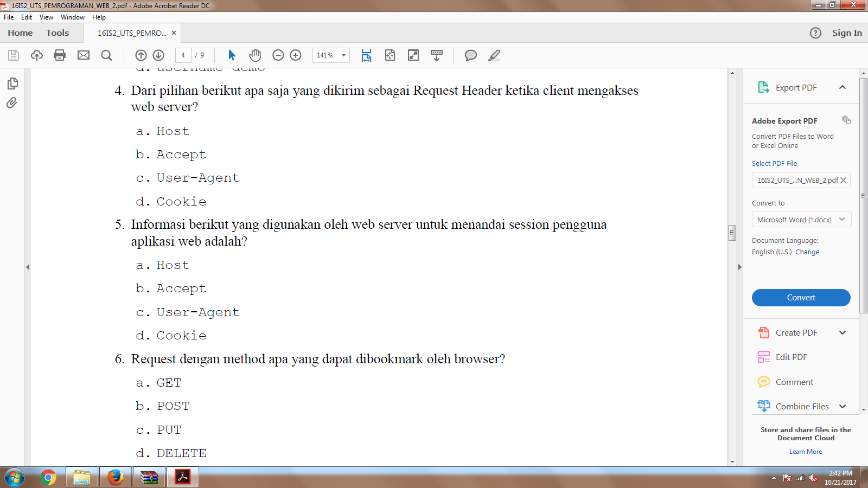Open the File menu
This screenshot has width=868, height=488.
tap(9, 17)
